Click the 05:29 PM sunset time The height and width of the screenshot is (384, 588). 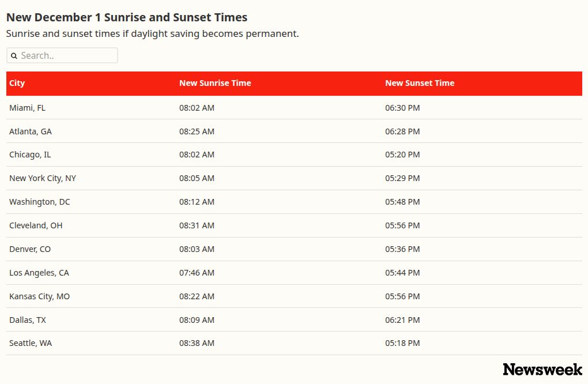[402, 179]
